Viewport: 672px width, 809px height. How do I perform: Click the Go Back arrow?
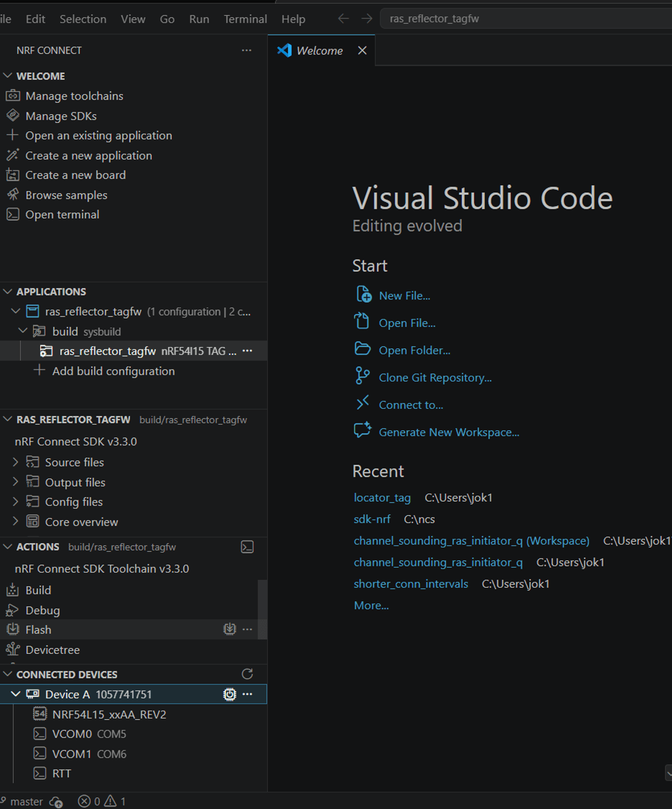[x=343, y=18]
